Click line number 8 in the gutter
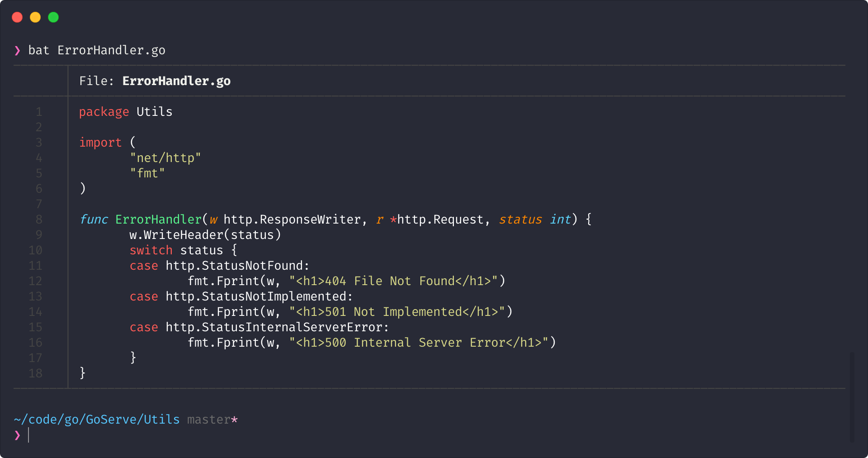This screenshot has width=868, height=458. pyautogui.click(x=39, y=219)
